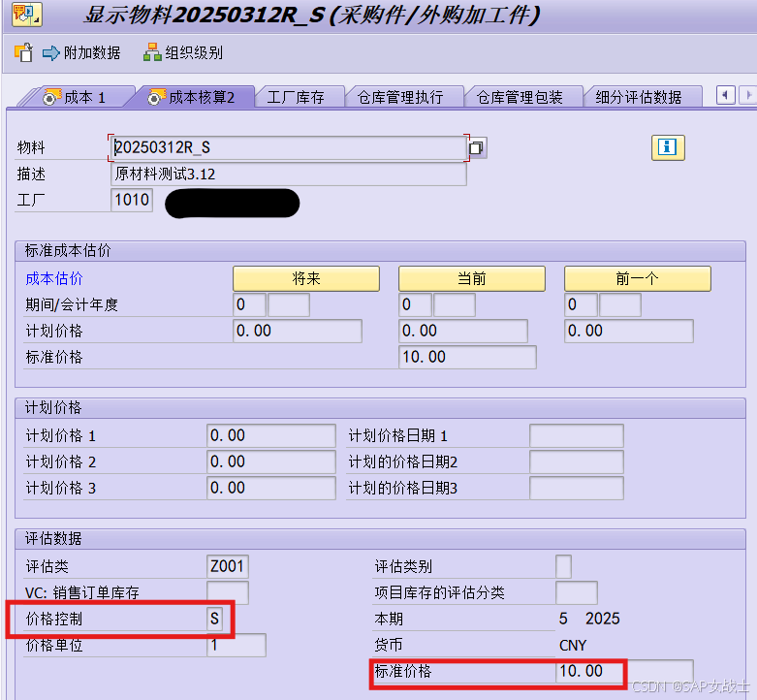Screen dimensions: 757x700
Task: Click the 成本估价 link
Action: tap(54, 278)
